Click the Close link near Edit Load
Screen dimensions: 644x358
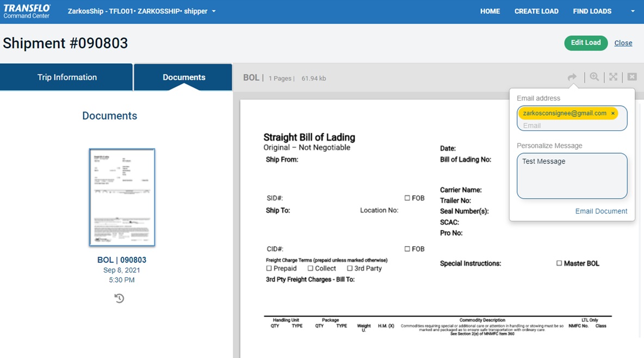pos(623,43)
